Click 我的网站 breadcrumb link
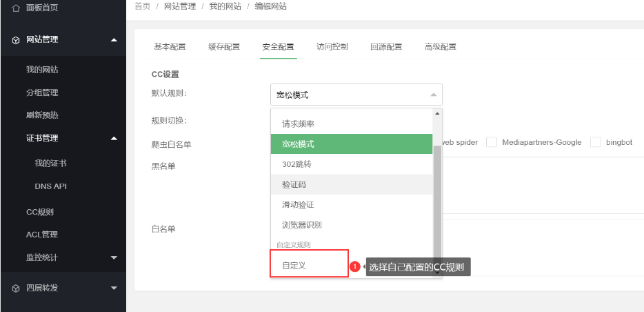Viewport: 644px width, 312px height. pos(225,6)
